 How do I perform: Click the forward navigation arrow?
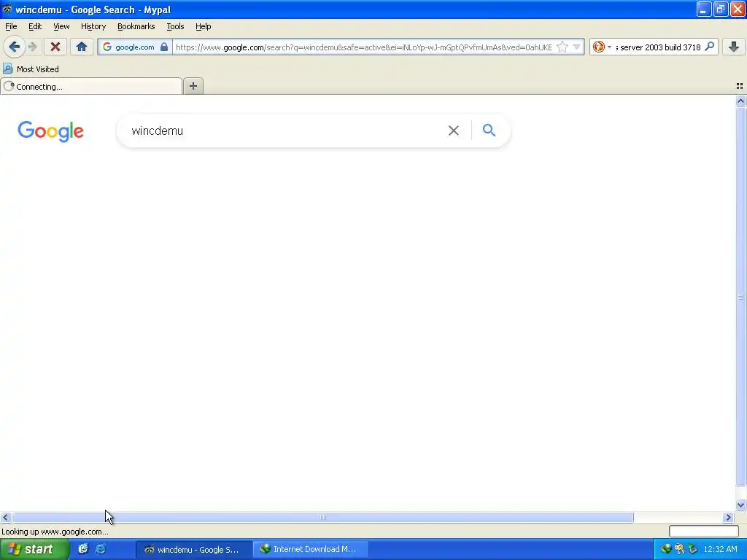coord(33,47)
